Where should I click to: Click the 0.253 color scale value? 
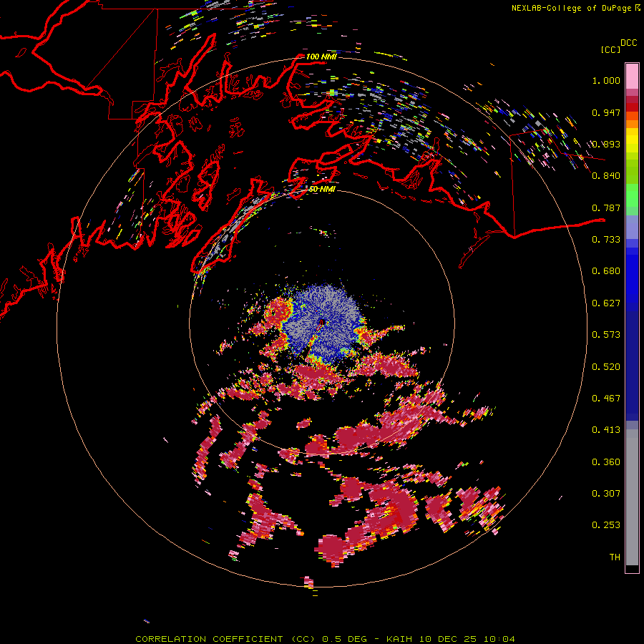tap(606, 525)
